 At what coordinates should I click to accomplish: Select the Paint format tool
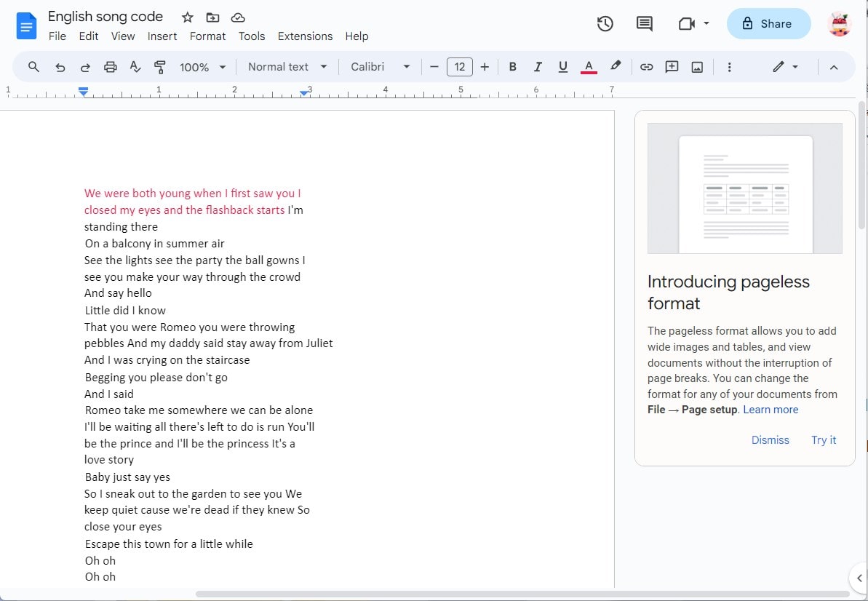pyautogui.click(x=159, y=66)
